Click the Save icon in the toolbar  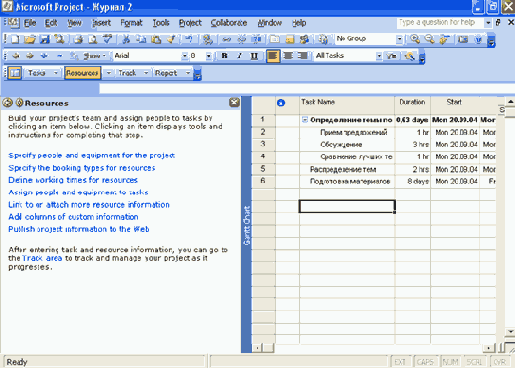[45, 39]
